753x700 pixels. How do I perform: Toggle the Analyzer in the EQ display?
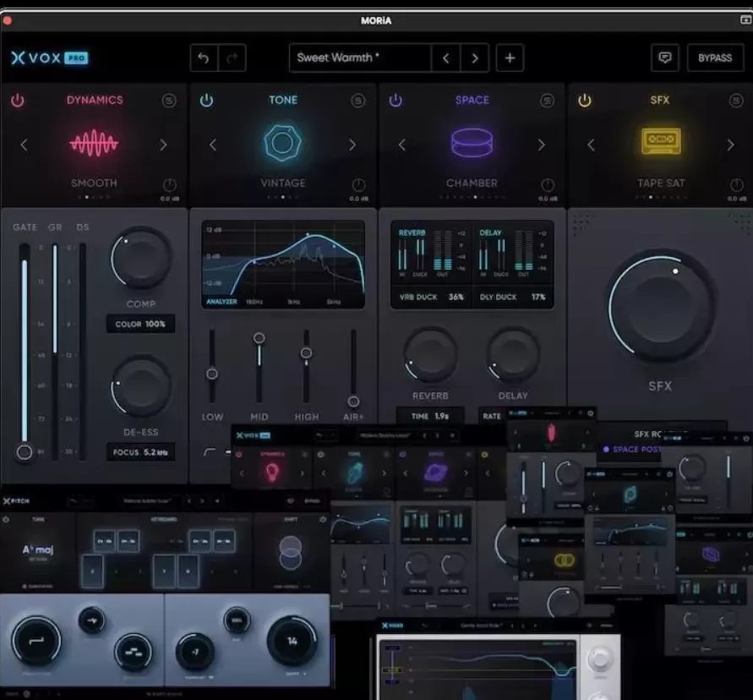[x=221, y=302]
